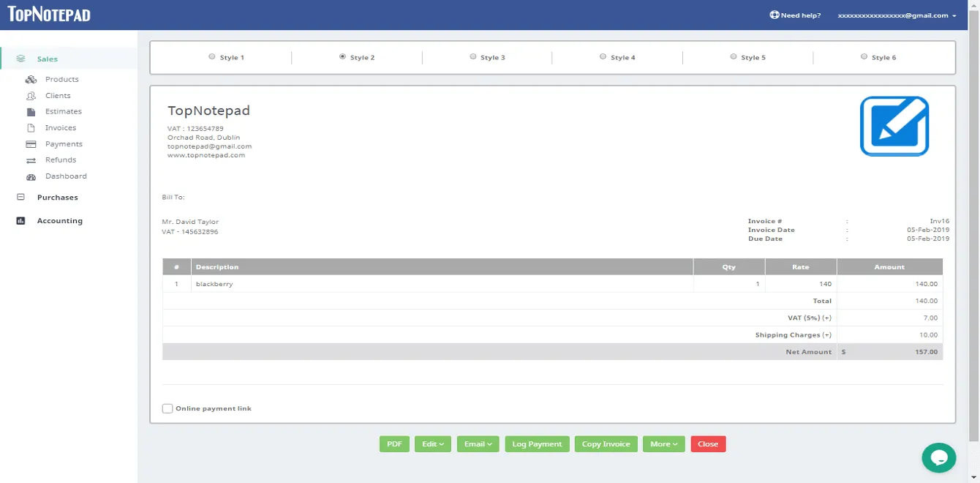The image size is (980, 483).
Task: Click the Copy Invoice button
Action: point(606,443)
